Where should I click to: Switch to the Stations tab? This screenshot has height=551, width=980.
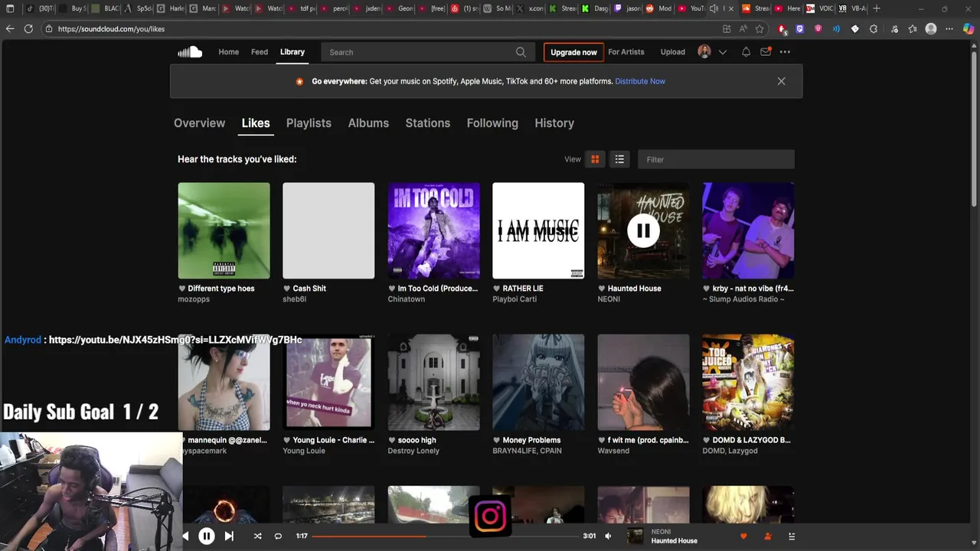pyautogui.click(x=427, y=123)
